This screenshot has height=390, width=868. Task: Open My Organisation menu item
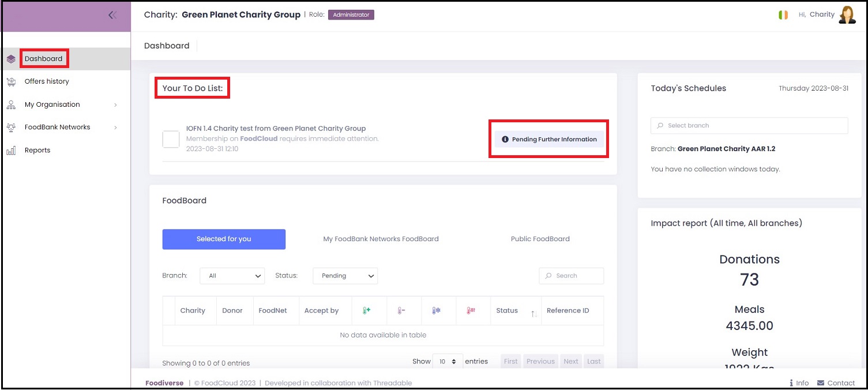pos(52,104)
